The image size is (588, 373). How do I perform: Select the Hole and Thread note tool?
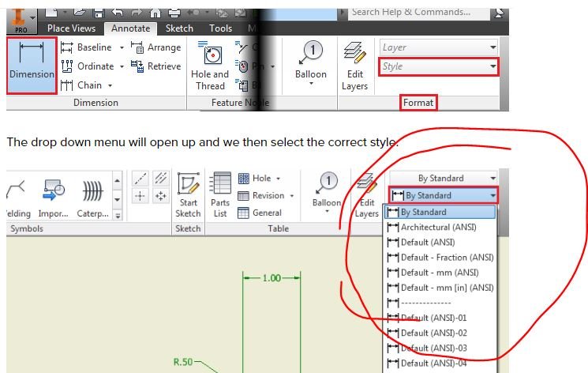click(x=210, y=66)
